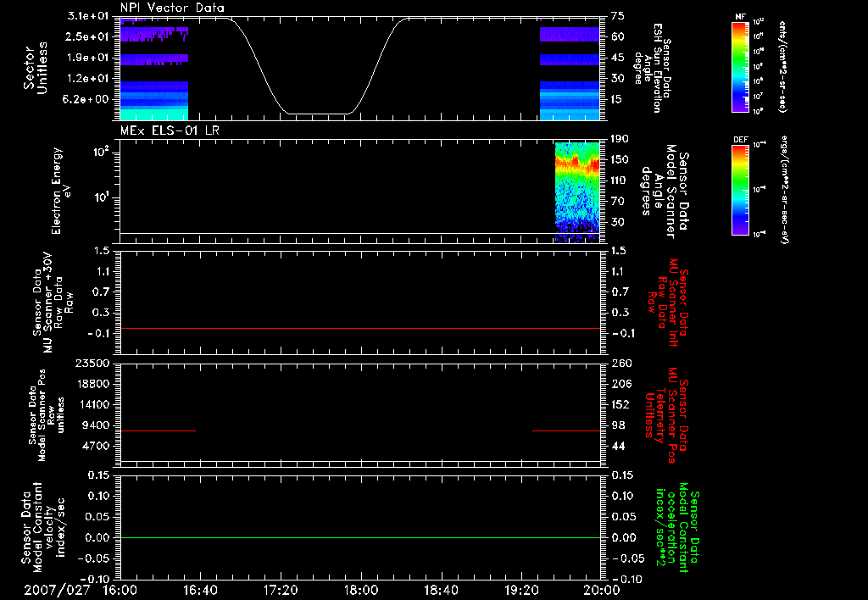The height and width of the screenshot is (600, 868).
Task: Click the 'Model Scanner Angle degrees' axis title
Action: click(665, 192)
